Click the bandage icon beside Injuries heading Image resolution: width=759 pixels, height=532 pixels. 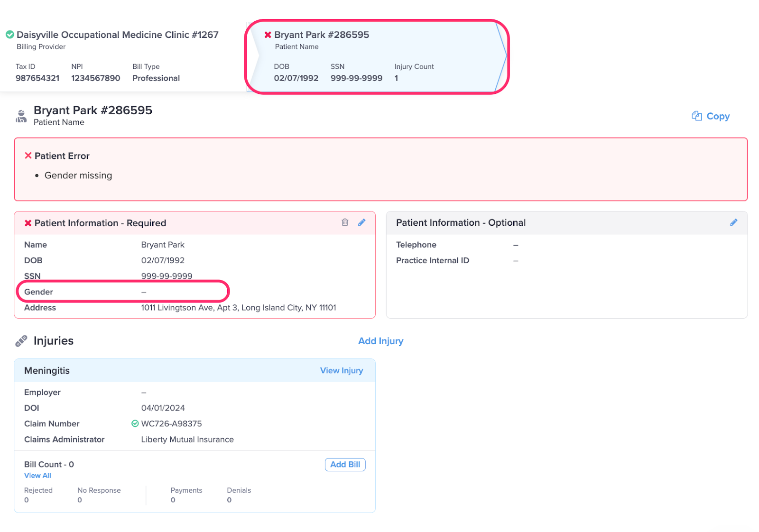point(21,341)
